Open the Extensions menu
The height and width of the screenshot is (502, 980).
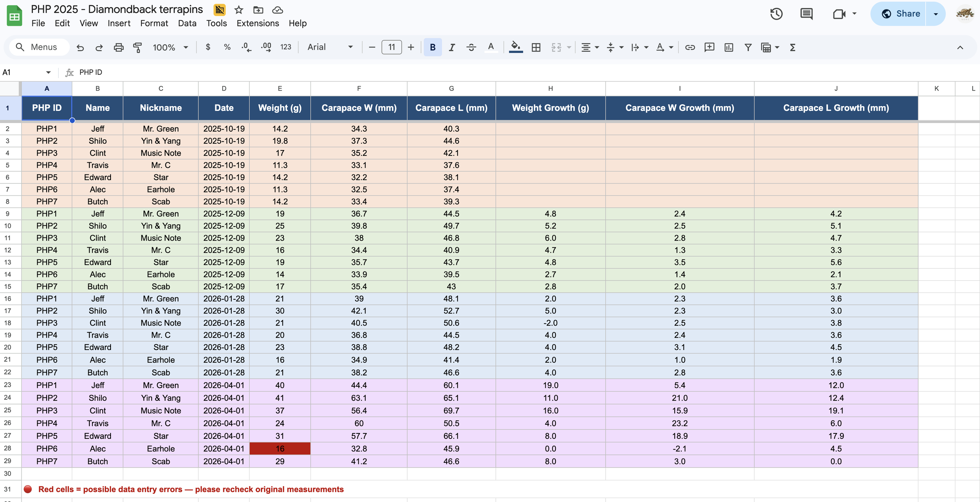click(258, 24)
